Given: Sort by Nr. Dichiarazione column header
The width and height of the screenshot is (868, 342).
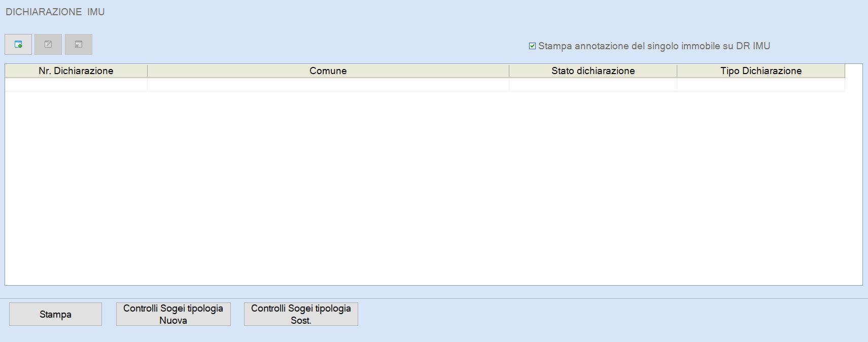Looking at the screenshot, I should tap(76, 71).
